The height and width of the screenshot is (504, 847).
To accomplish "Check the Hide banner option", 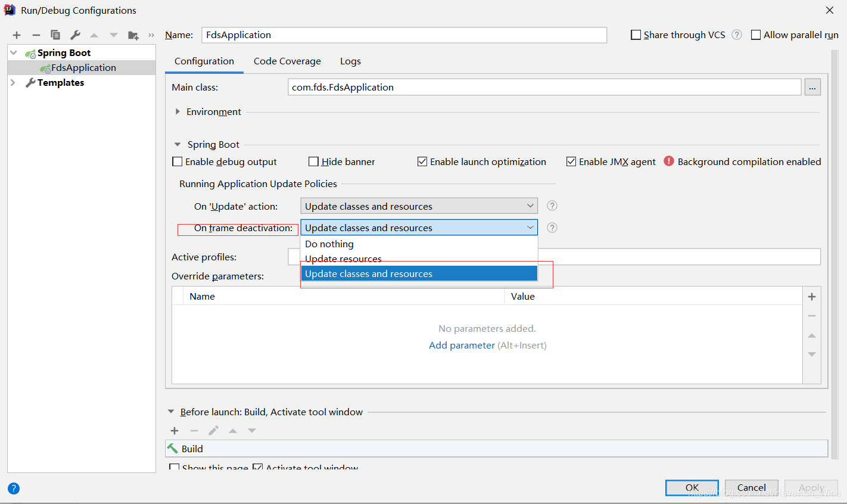I will pos(314,161).
